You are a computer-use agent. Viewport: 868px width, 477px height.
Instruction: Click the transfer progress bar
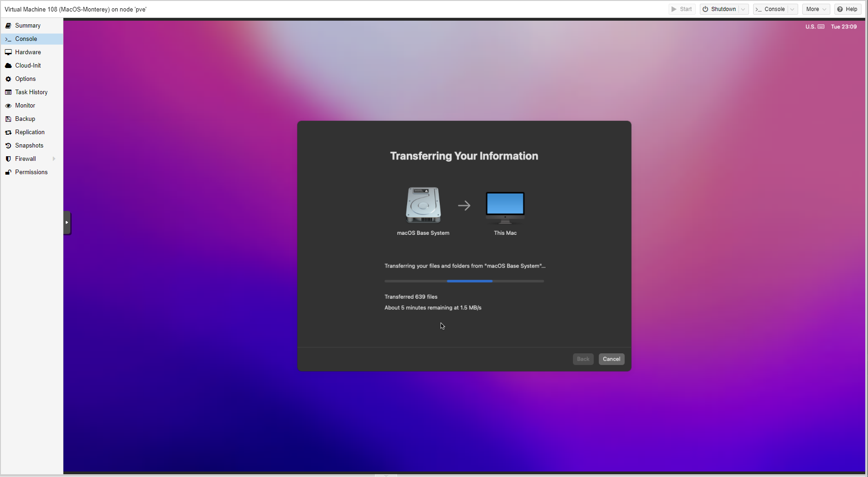[464, 281]
